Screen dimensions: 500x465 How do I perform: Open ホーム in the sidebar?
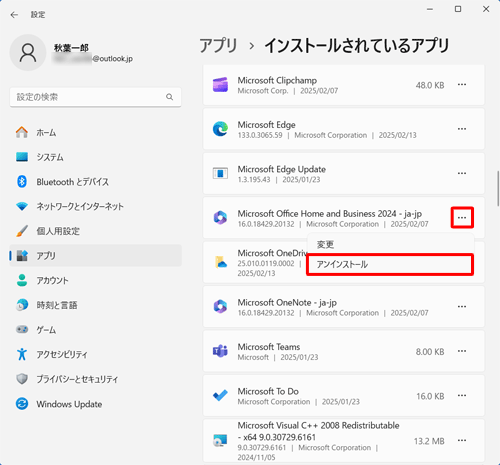pyautogui.click(x=95, y=133)
